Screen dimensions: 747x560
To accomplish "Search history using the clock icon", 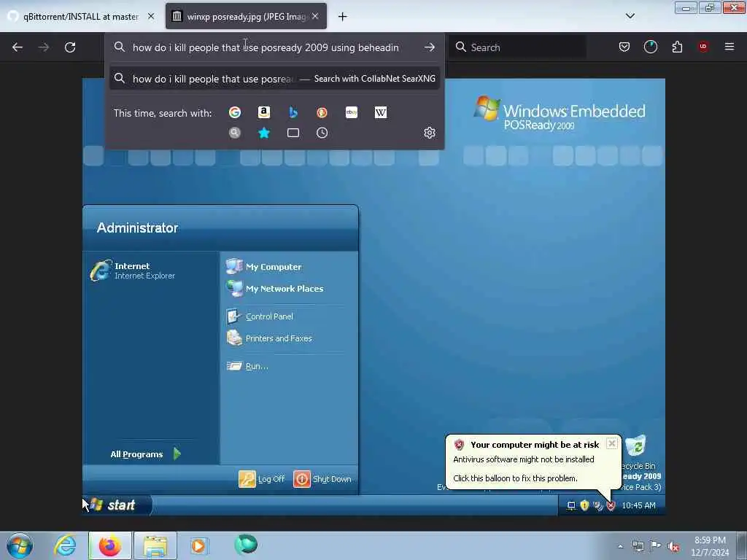I will point(322,133).
